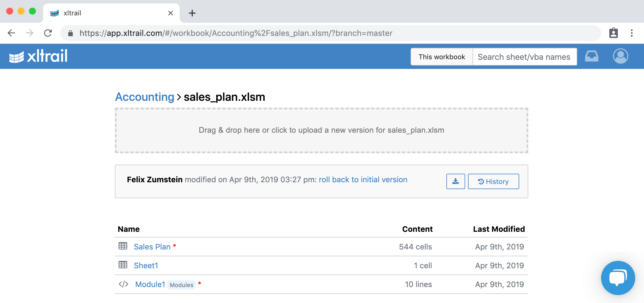Click the Module1 code icon
644x303 pixels.
pyautogui.click(x=123, y=284)
